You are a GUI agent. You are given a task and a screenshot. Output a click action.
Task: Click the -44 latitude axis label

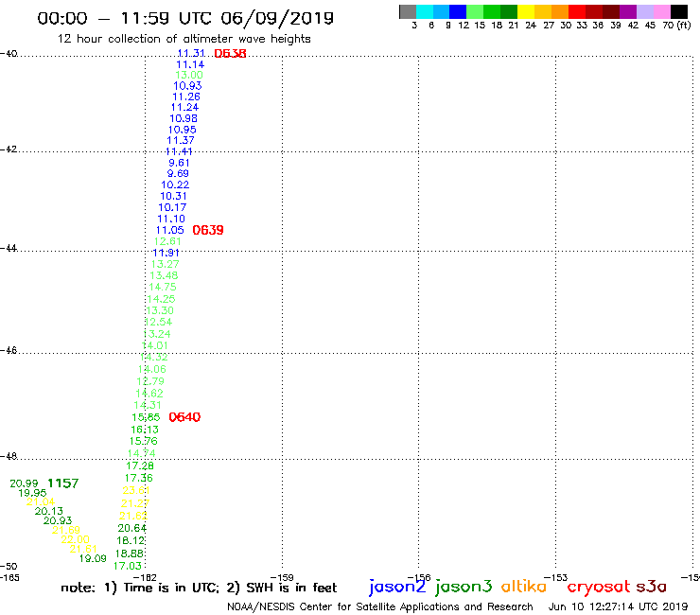(9, 248)
